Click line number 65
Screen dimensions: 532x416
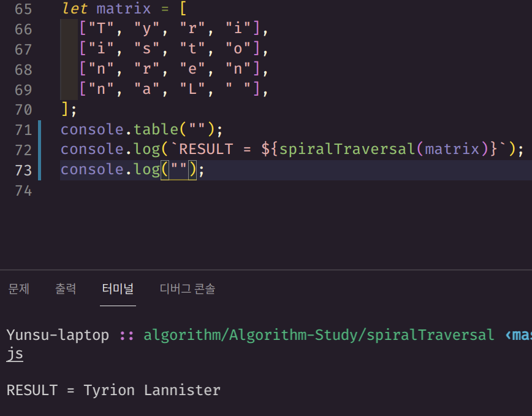tap(23, 9)
